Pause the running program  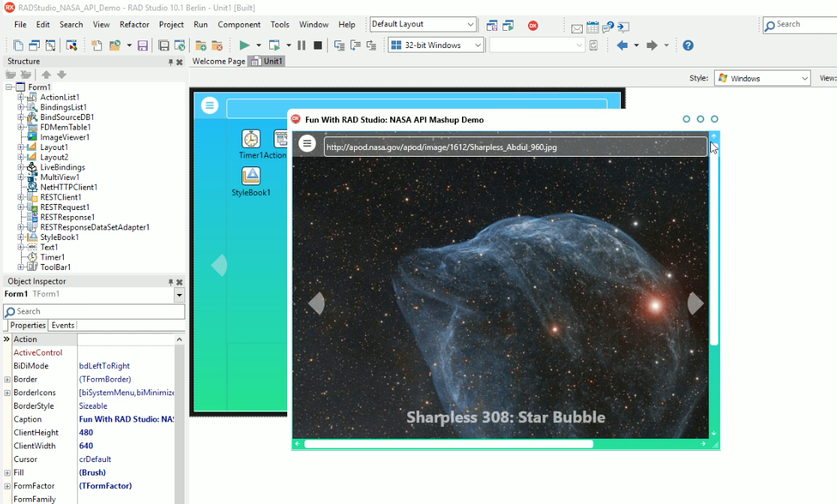[301, 46]
